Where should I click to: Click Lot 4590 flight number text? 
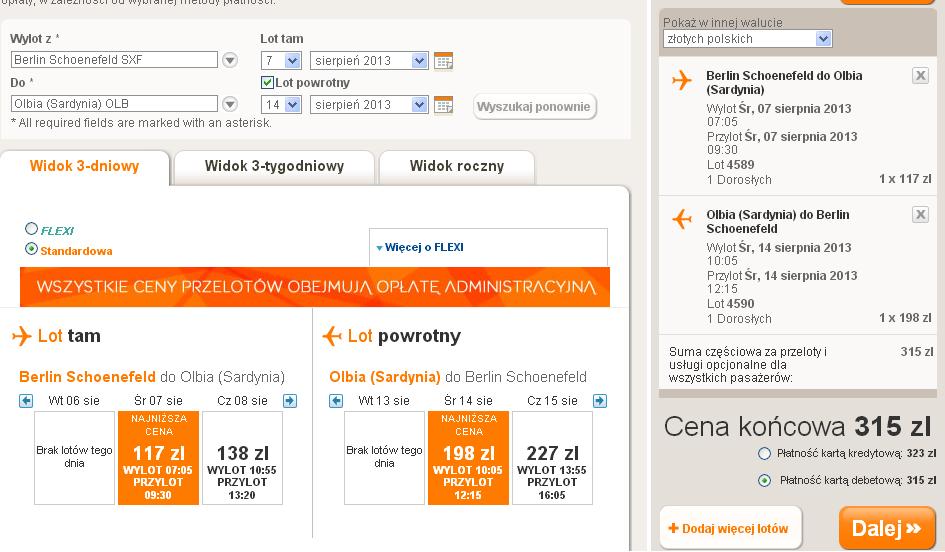(730, 304)
